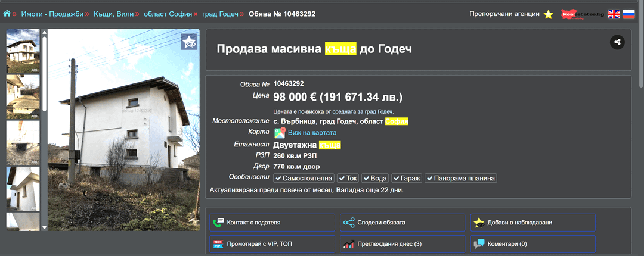Open the Realestates.bg logo link
This screenshot has height=256, width=644.
pyautogui.click(x=581, y=14)
